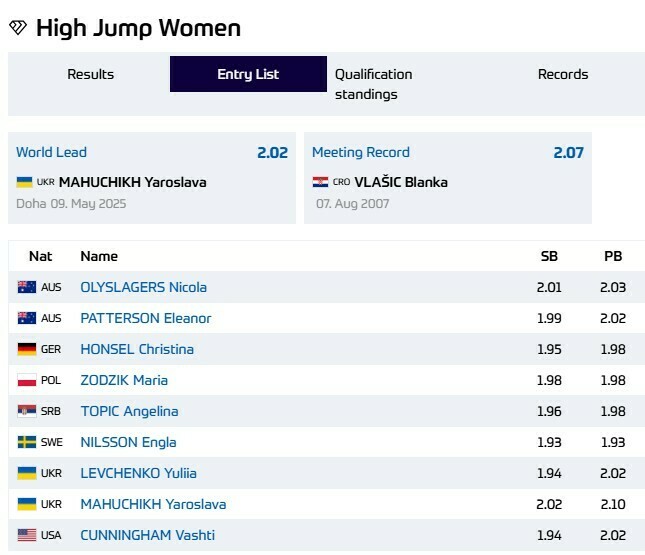The width and height of the screenshot is (645, 555).
Task: Open MAHUCHIKH Yaroslava link in entry list
Action: [153, 504]
